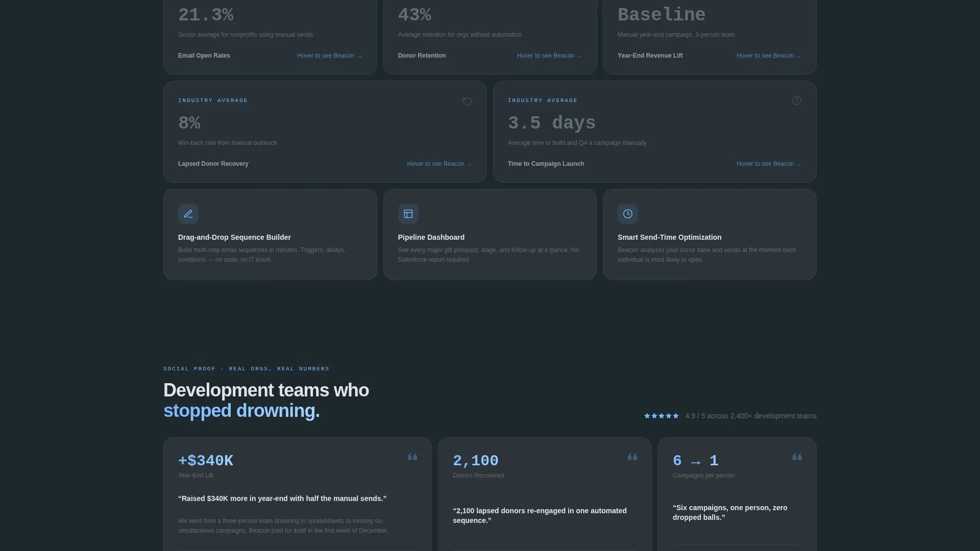Click the Donors Recovered caption
The height and width of the screenshot is (551, 980).
[x=478, y=475]
